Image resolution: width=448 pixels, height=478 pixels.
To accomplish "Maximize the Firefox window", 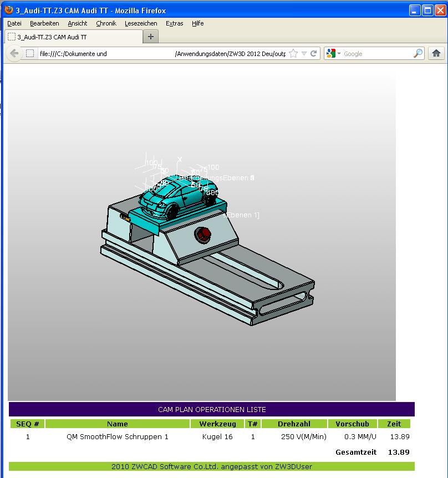I will point(427,11).
